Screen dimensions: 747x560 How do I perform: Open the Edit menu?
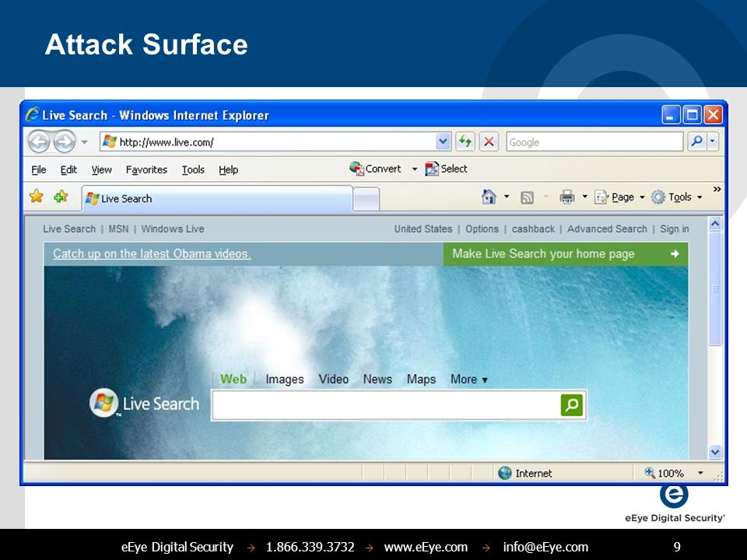[x=68, y=170]
